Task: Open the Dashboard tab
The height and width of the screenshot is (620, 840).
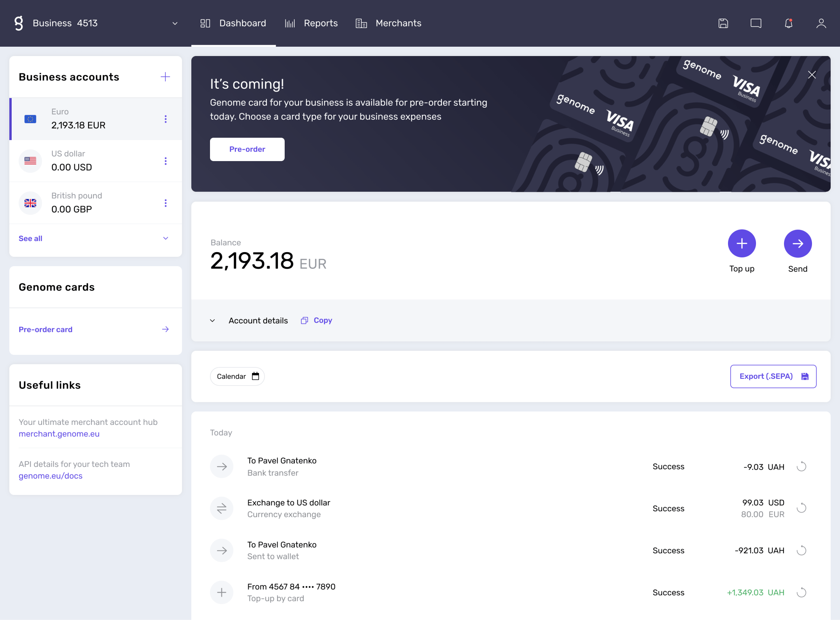Action: 233,23
